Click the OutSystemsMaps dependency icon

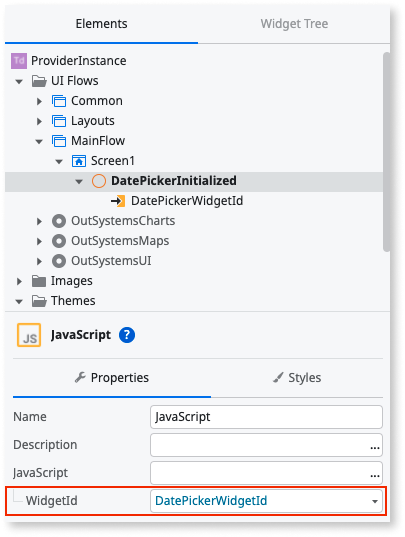[x=59, y=241]
